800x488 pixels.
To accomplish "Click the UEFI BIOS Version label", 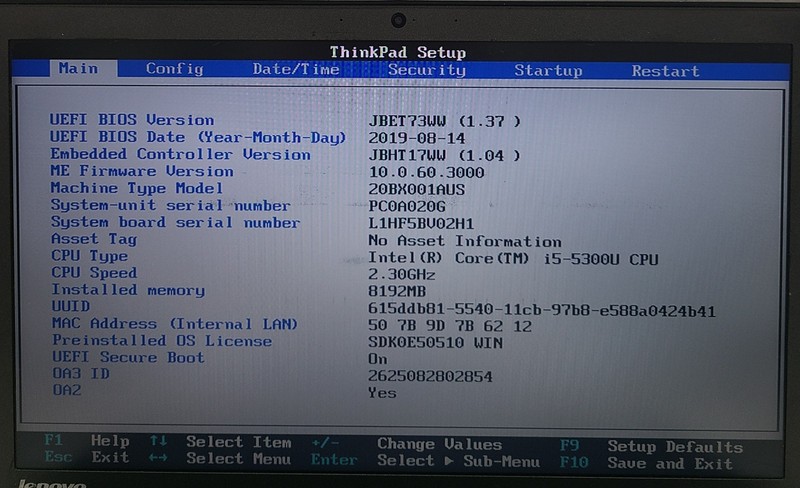I will click(x=132, y=120).
